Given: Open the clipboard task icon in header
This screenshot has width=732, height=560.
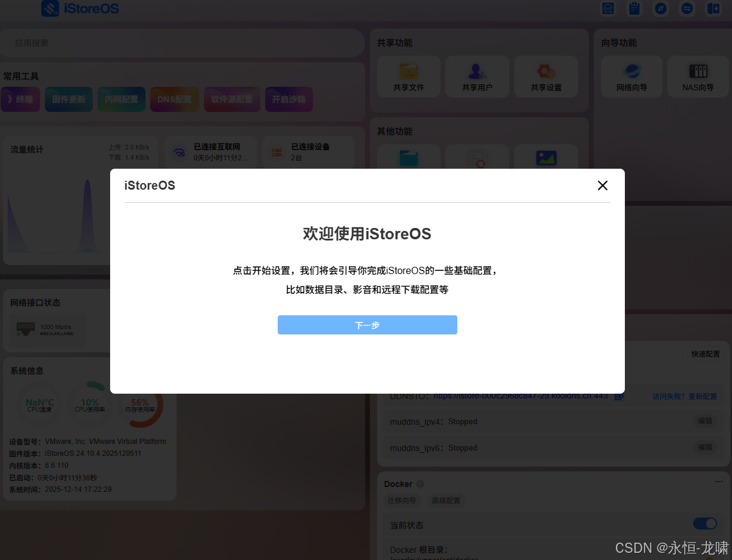Looking at the screenshot, I should tap(634, 8).
